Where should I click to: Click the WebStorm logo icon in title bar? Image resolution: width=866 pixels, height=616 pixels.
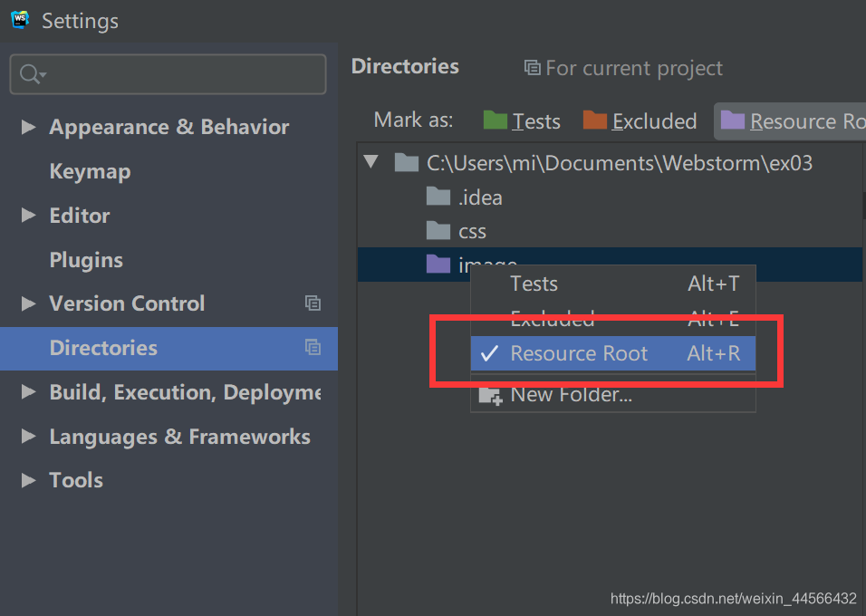click(19, 20)
